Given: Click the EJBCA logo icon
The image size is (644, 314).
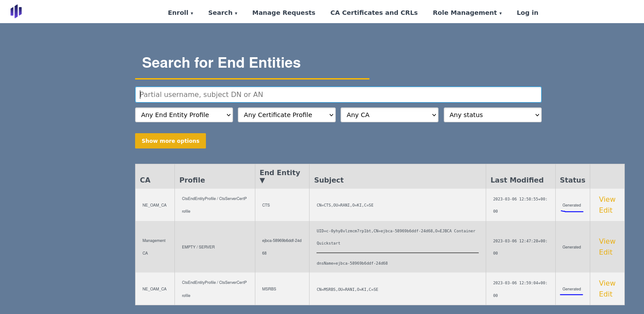Looking at the screenshot, I should [x=16, y=11].
